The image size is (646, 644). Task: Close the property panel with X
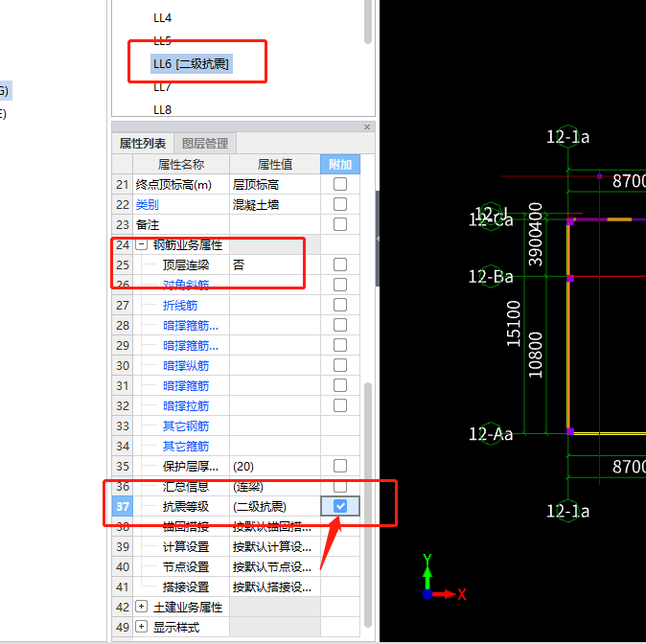click(x=367, y=126)
